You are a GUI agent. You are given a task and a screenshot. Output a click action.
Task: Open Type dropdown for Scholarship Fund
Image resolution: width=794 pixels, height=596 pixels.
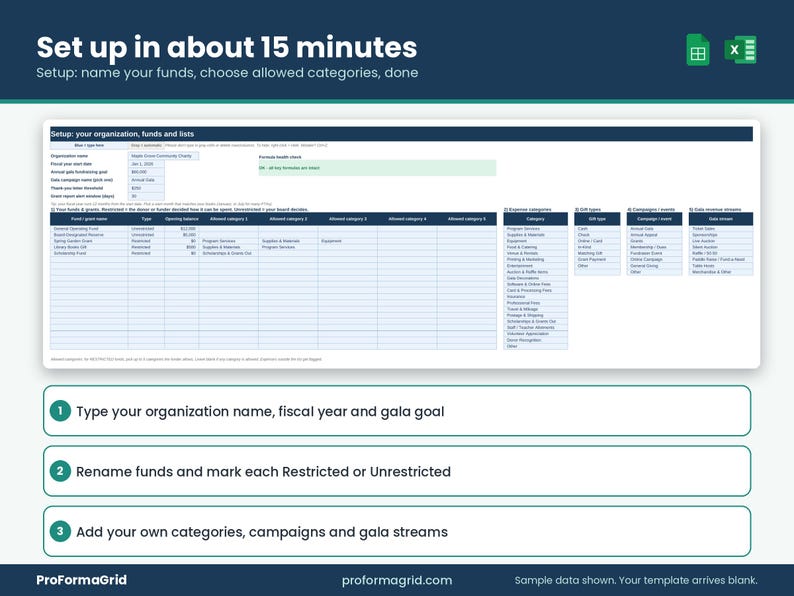pyautogui.click(x=146, y=253)
